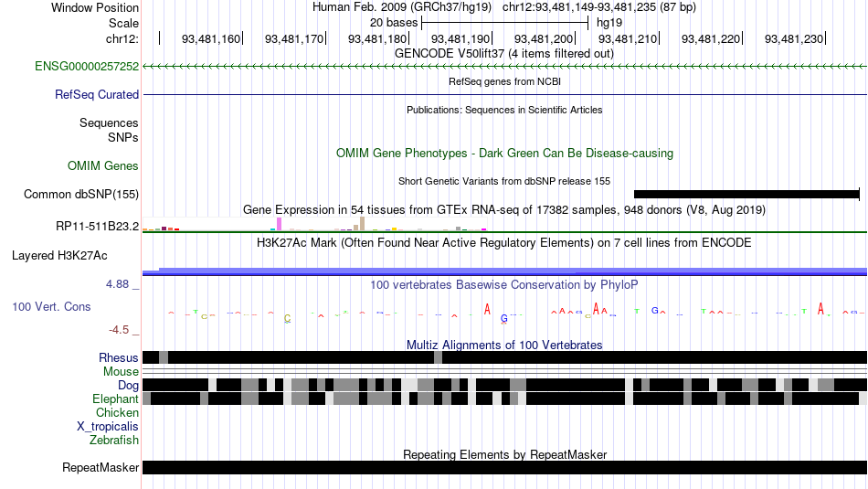The width and height of the screenshot is (868, 489).
Task: Click the 93,481,160 ruler position
Action: (x=211, y=38)
